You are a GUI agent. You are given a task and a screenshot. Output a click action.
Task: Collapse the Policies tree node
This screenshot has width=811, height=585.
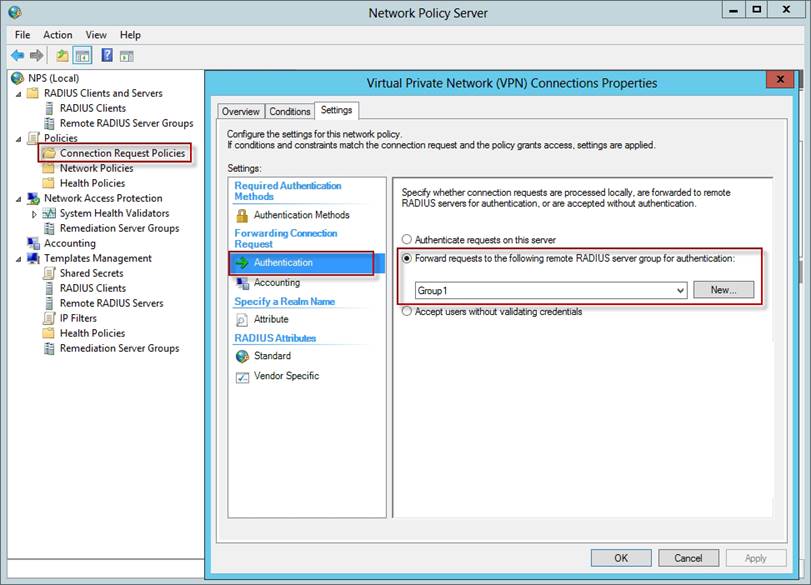pyautogui.click(x=20, y=138)
